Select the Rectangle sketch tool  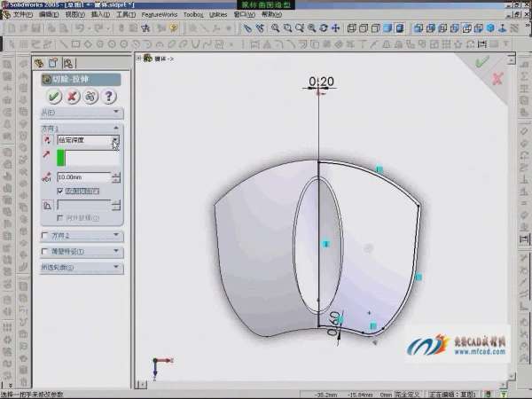point(75,44)
